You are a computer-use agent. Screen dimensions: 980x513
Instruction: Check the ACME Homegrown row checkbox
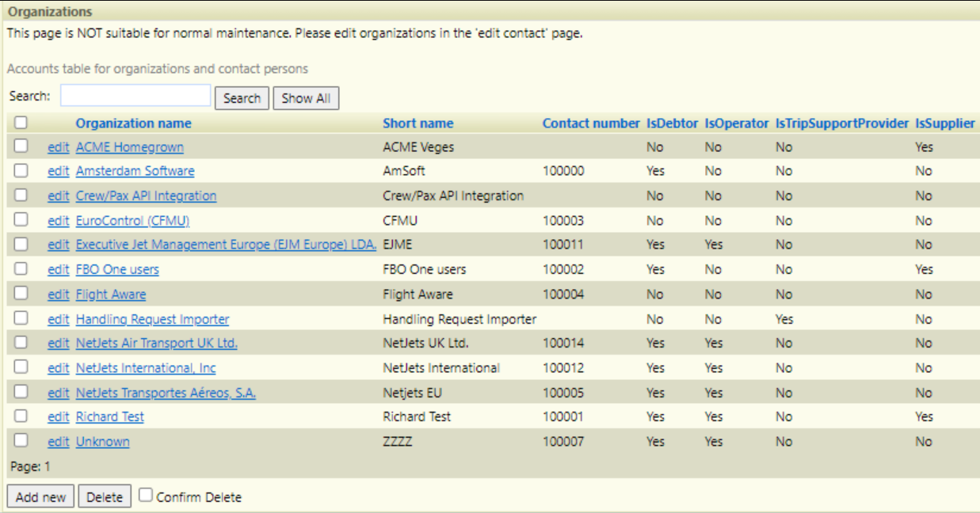[21, 146]
